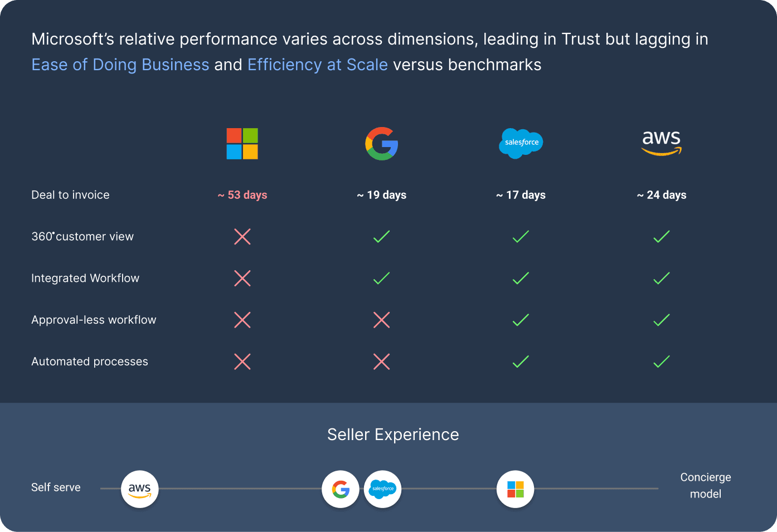Screen dimensions: 777x532
Task: Click AWS's green check for Approval-less workflow
Action: (662, 320)
